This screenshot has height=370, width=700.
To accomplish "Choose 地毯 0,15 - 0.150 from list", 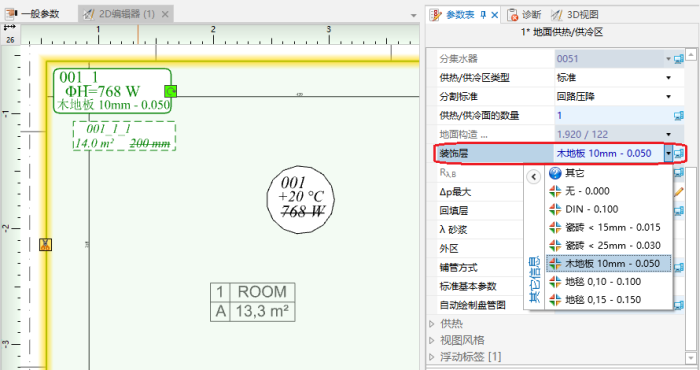I will coord(609,299).
